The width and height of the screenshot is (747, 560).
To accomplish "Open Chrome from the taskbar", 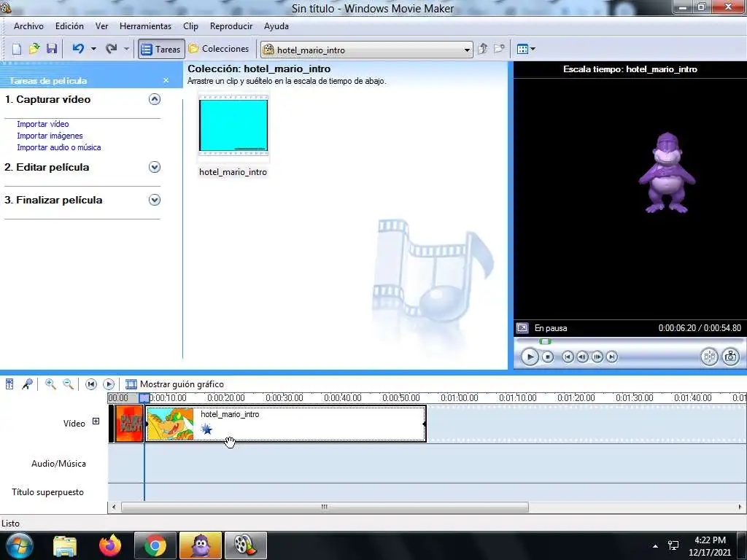I will point(155,545).
